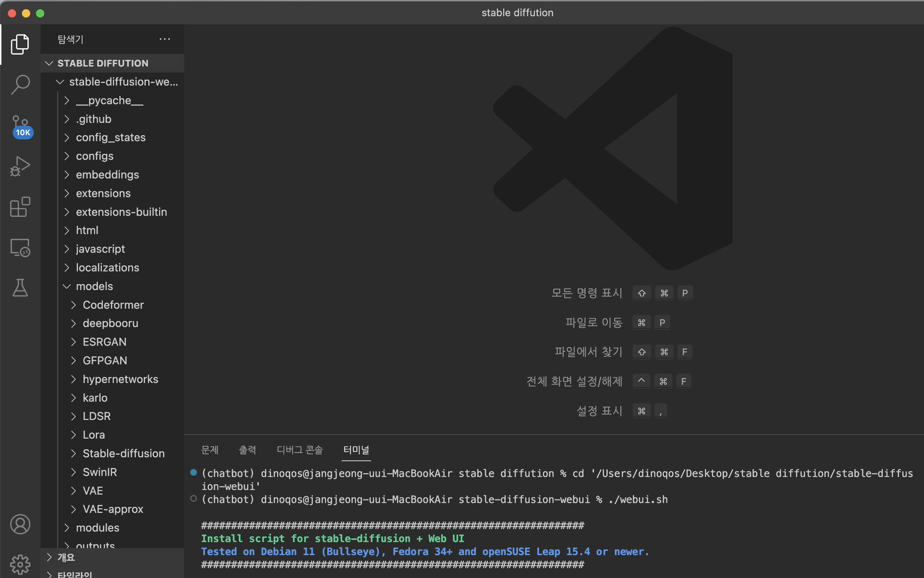Open the Manage gear icon
This screenshot has width=924, height=578.
[20, 564]
